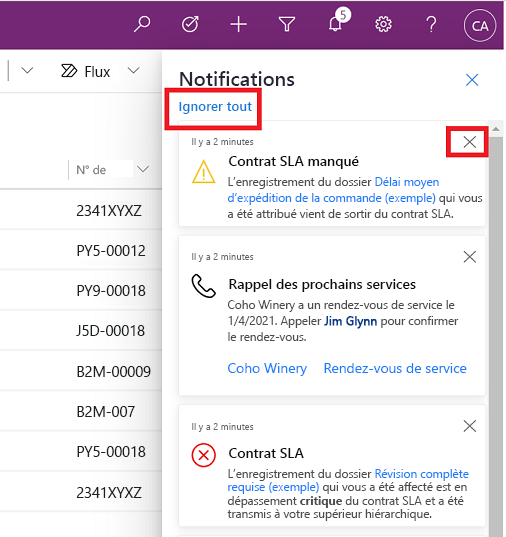The height and width of the screenshot is (537, 506).
Task: Open the task flow target icon
Action: [190, 24]
